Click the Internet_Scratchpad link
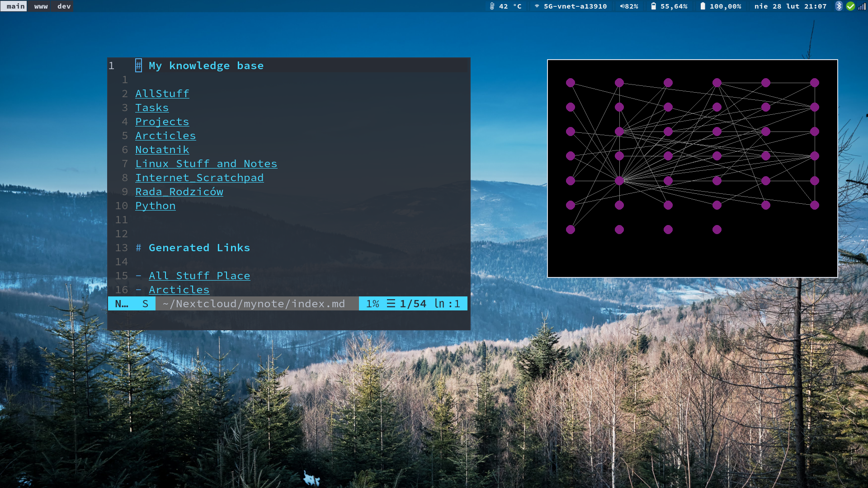Screen dimensions: 868x488 (199, 178)
